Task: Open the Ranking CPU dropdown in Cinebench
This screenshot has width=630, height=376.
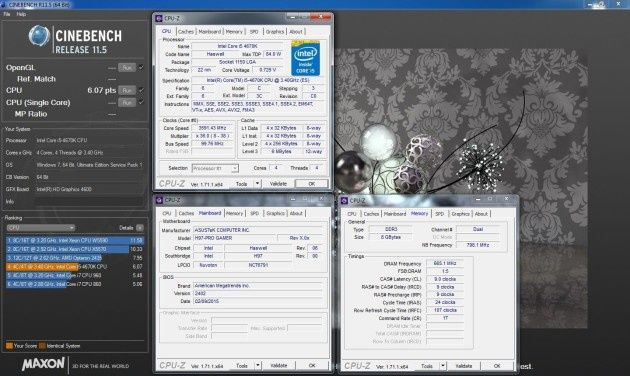Action: coord(41,228)
